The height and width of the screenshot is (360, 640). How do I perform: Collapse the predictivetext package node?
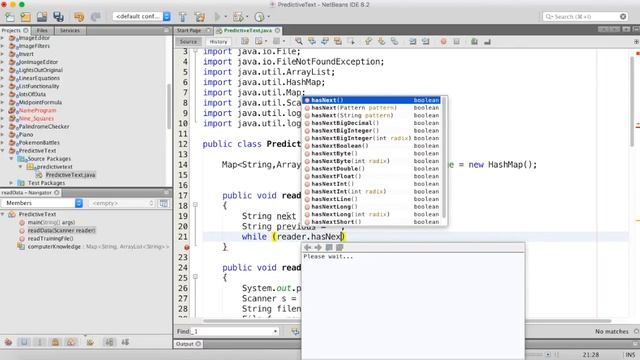20,167
